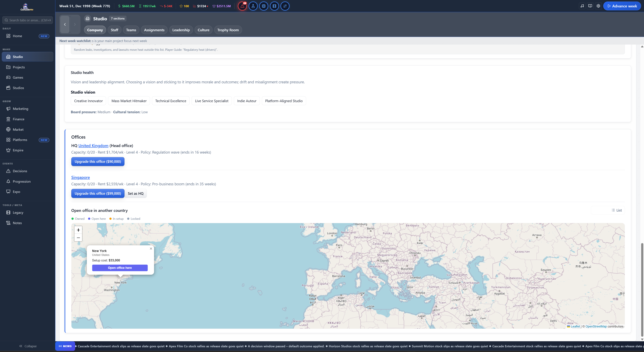Open the Trophy Room tab

tap(228, 30)
